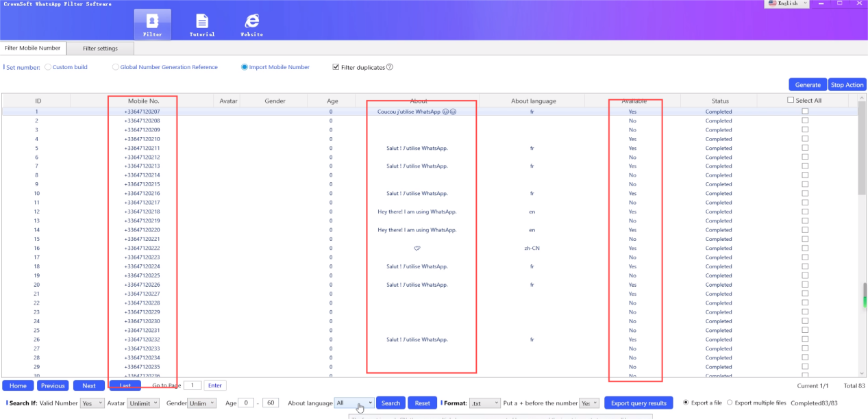Image resolution: width=868 pixels, height=419 pixels.
Task: Select Export a file radio option
Action: pyautogui.click(x=686, y=403)
